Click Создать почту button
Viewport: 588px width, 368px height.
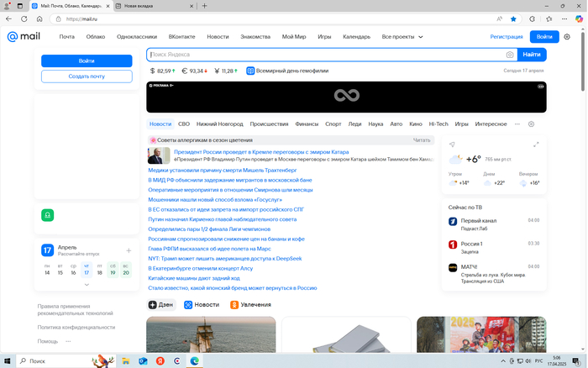(87, 76)
